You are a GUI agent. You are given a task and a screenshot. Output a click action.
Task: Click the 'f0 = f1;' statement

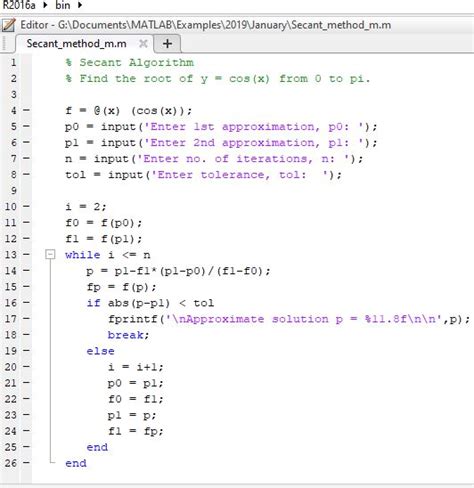coord(136,399)
